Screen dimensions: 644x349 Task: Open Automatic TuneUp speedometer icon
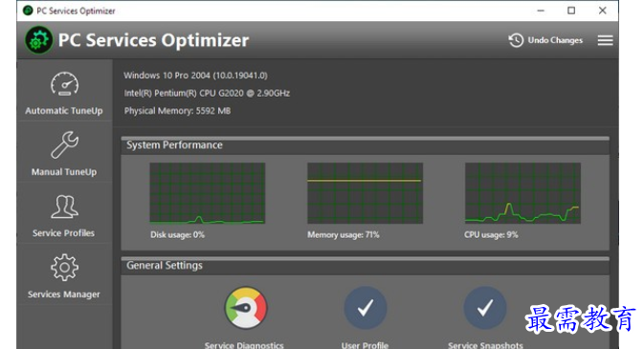(64, 84)
